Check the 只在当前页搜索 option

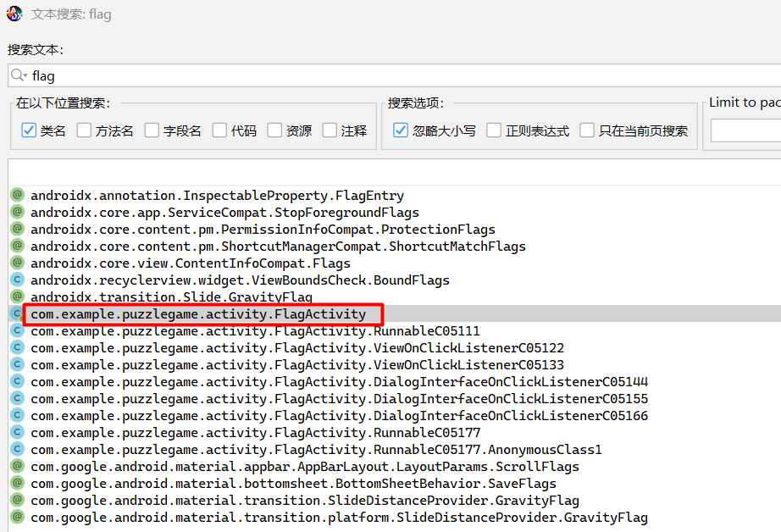click(587, 130)
